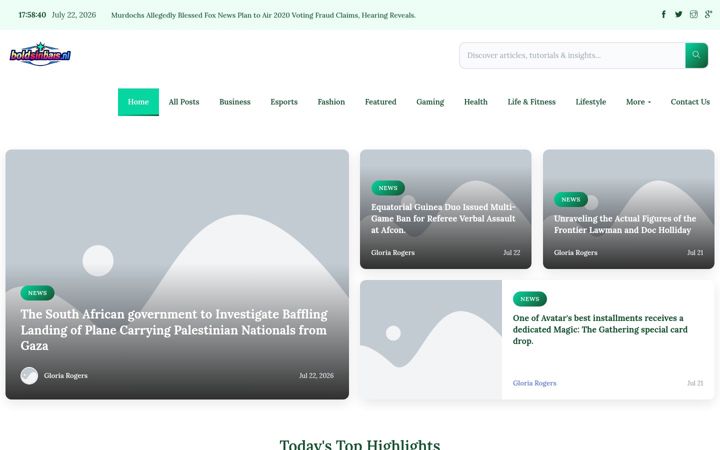Open the Facebook social icon
This screenshot has height=450, width=720.
pos(664,15)
